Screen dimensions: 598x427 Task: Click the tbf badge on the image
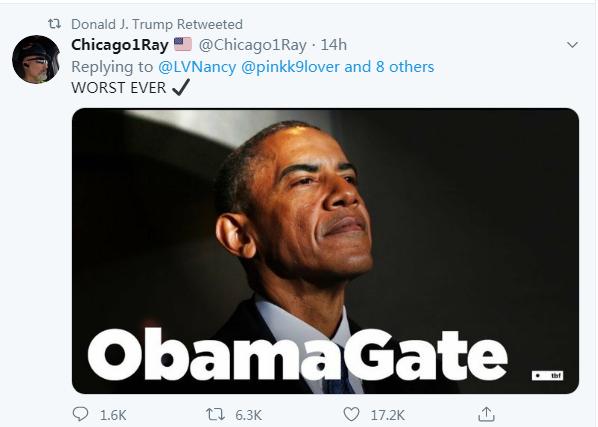(x=547, y=376)
